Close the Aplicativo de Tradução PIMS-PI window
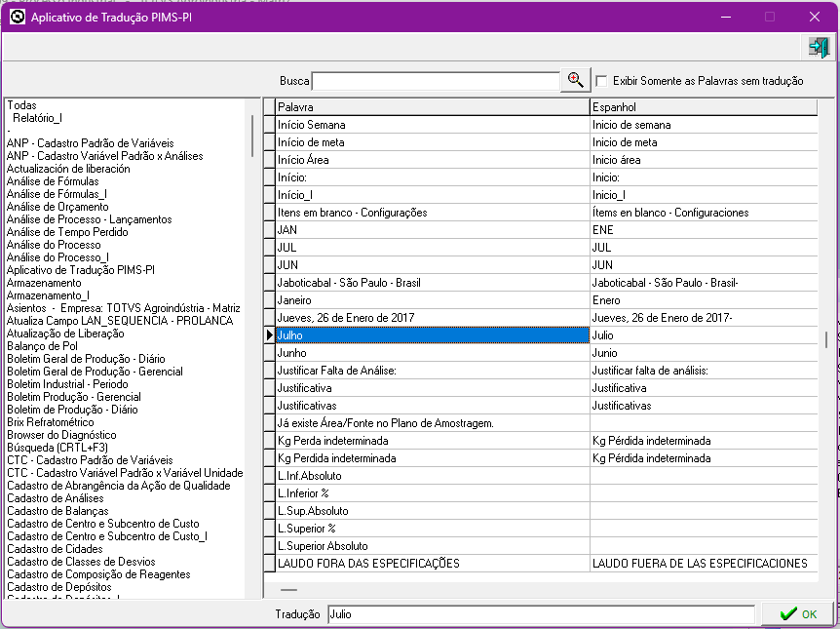 pyautogui.click(x=815, y=17)
